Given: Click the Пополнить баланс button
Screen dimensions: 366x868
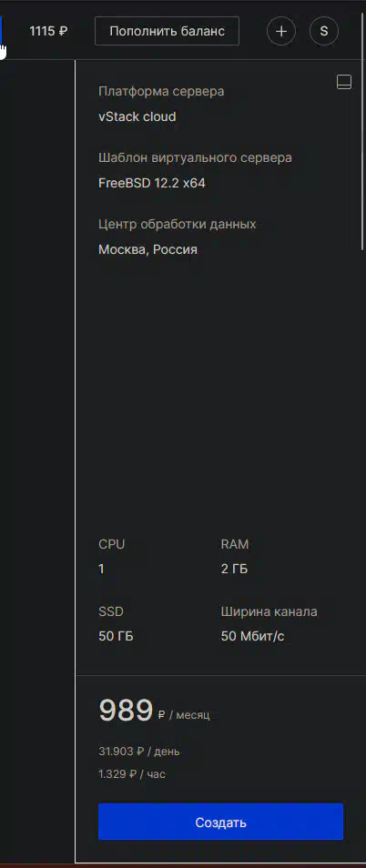Looking at the screenshot, I should point(167,31).
